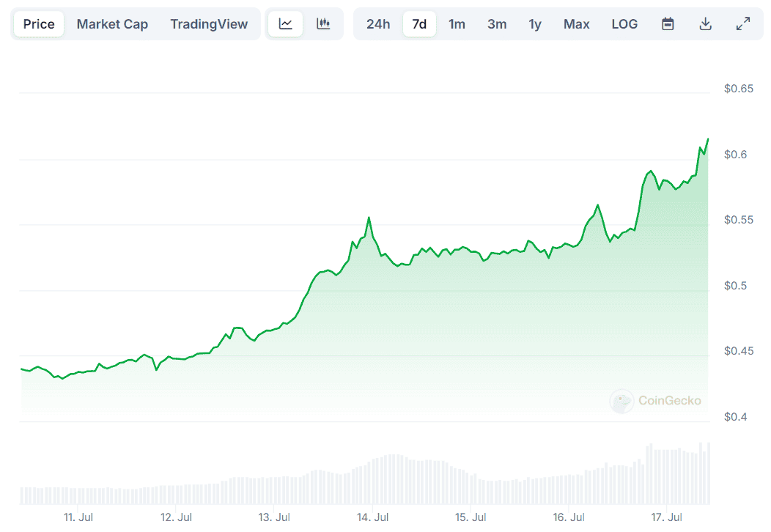This screenshot has width=771, height=532.
Task: Click the CoinGecko watermark logo
Action: tap(656, 401)
